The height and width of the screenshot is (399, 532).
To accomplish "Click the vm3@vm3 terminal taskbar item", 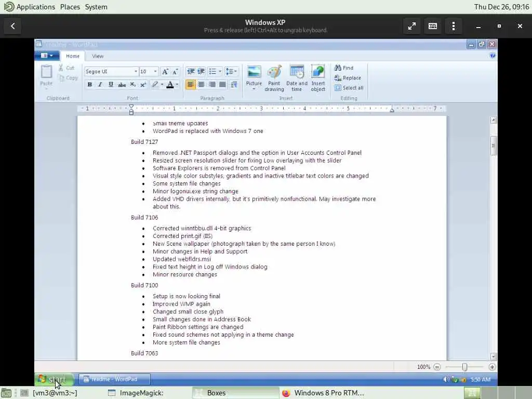I will (48, 393).
